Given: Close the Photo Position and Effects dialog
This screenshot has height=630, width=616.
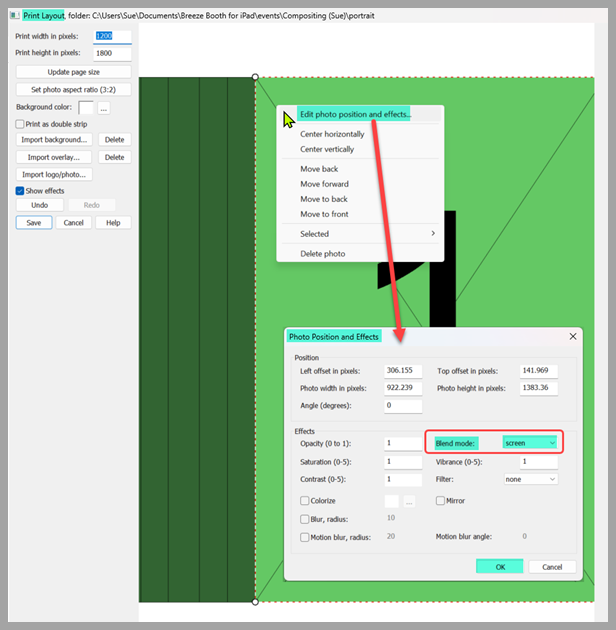Looking at the screenshot, I should (x=573, y=336).
